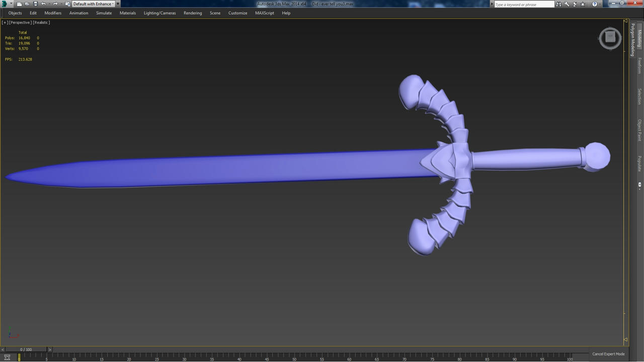Click the Open File folder icon
This screenshot has width=644, height=362.
point(27,4)
